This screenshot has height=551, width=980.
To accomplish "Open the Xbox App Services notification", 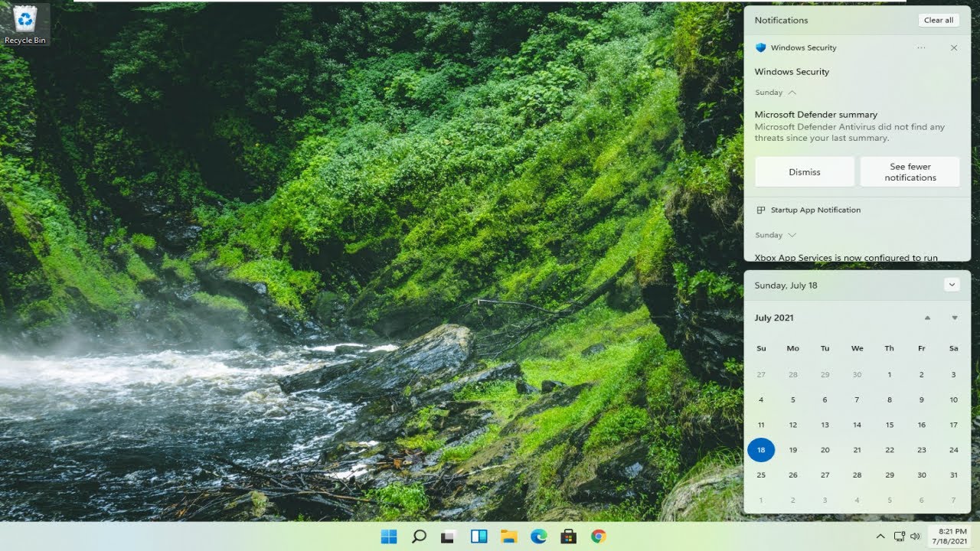I will pyautogui.click(x=846, y=257).
